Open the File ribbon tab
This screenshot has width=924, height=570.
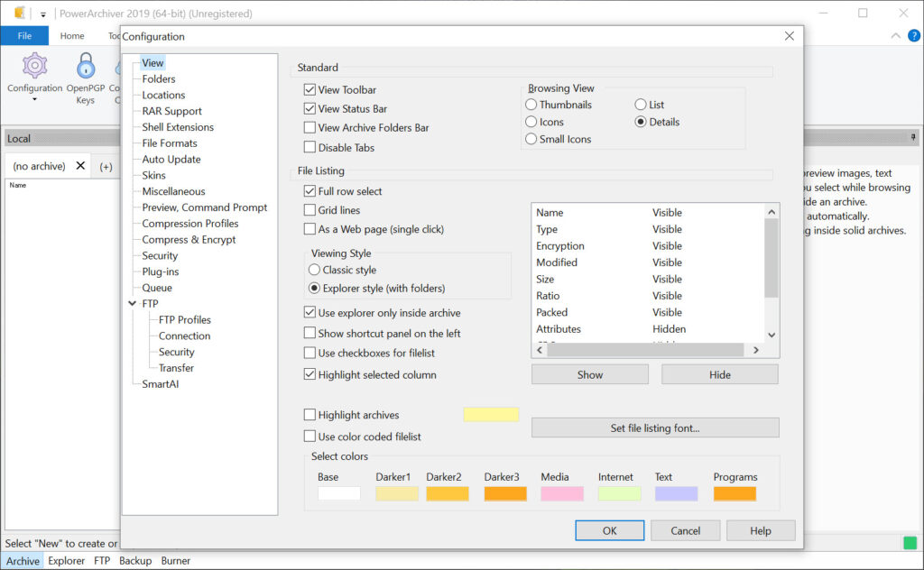[x=24, y=36]
